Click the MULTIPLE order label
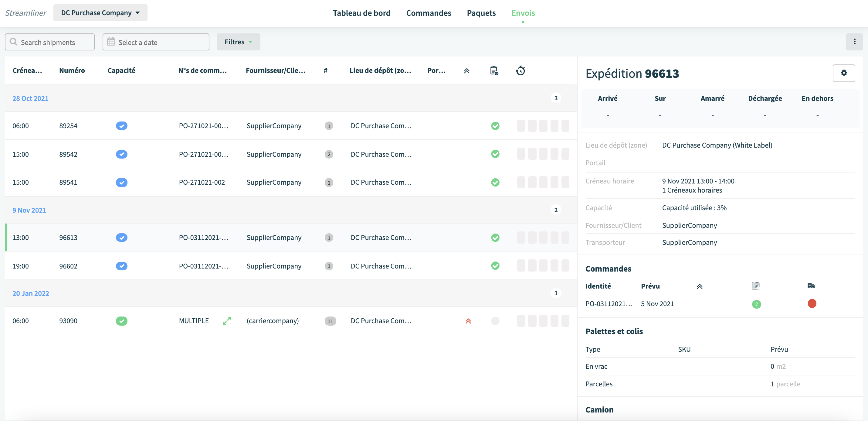This screenshot has height=421, width=868. point(194,321)
